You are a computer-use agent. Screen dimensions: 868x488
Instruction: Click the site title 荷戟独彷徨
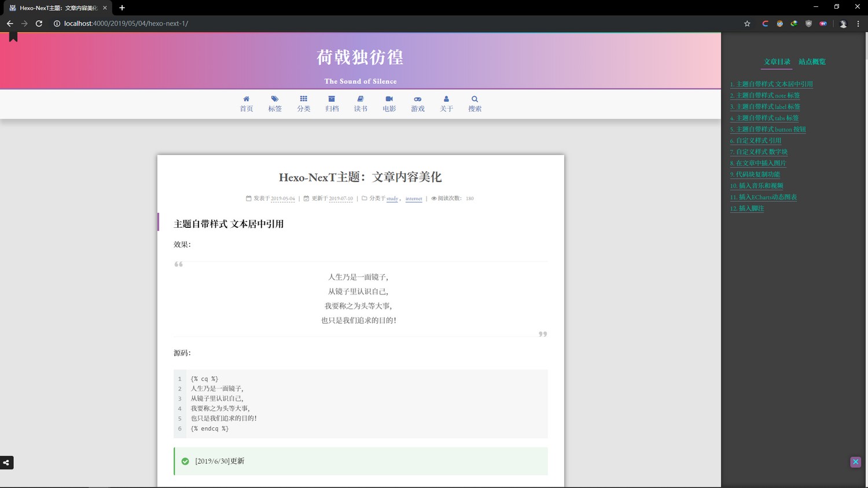(x=360, y=57)
